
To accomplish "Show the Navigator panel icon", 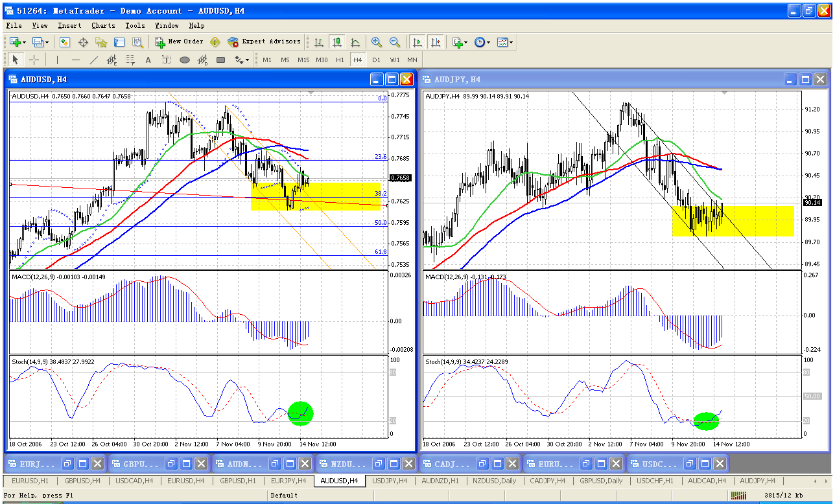I will tap(101, 42).
